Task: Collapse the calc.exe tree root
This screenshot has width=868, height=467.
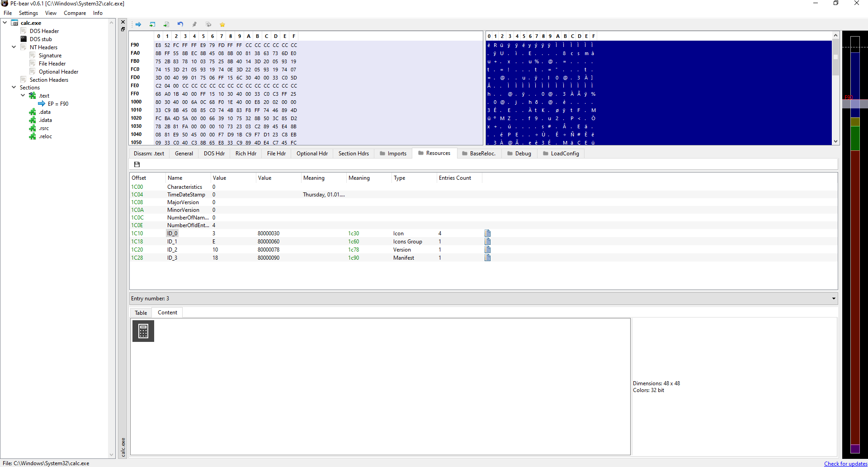Action: coord(5,22)
